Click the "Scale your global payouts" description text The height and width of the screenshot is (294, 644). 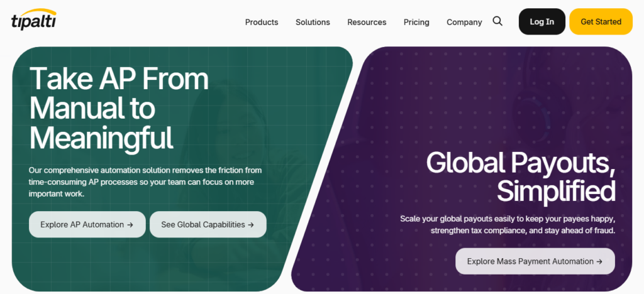(507, 224)
